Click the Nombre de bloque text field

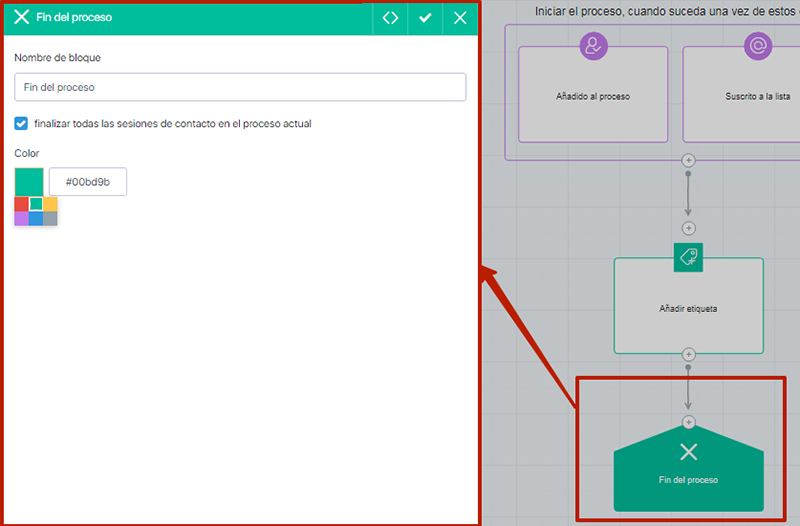point(240,87)
